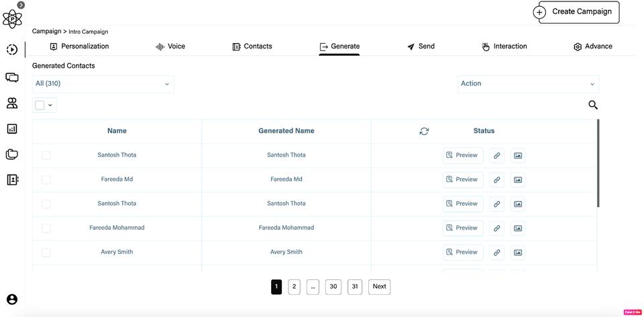Open the chat bubbles icon in sidebar

[x=12, y=77]
